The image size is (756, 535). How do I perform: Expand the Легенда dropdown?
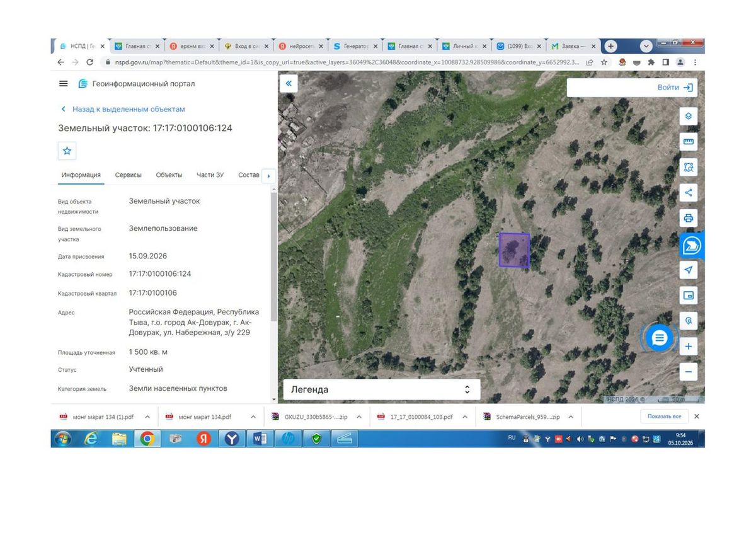[x=382, y=389]
